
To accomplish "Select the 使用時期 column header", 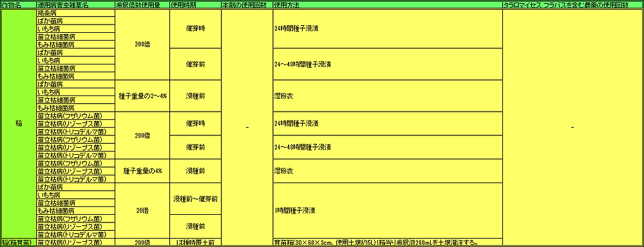I will (195, 5).
